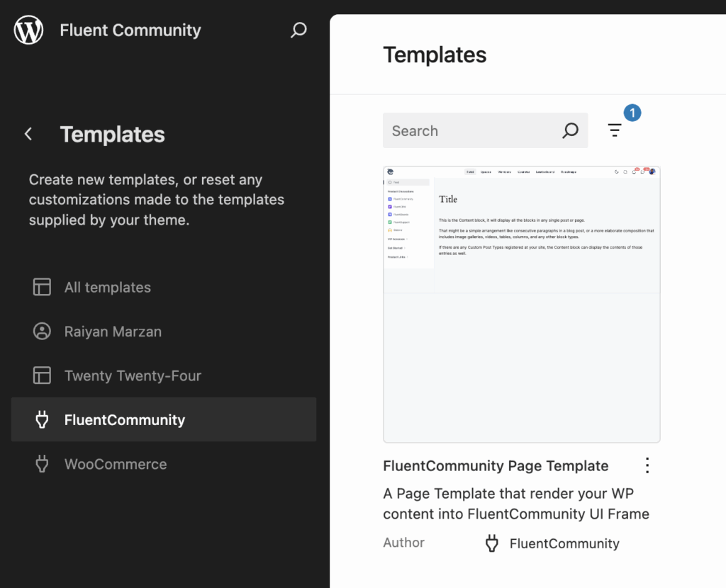This screenshot has width=726, height=588.
Task: Focus the Search templates input field
Action: pyautogui.click(x=485, y=130)
